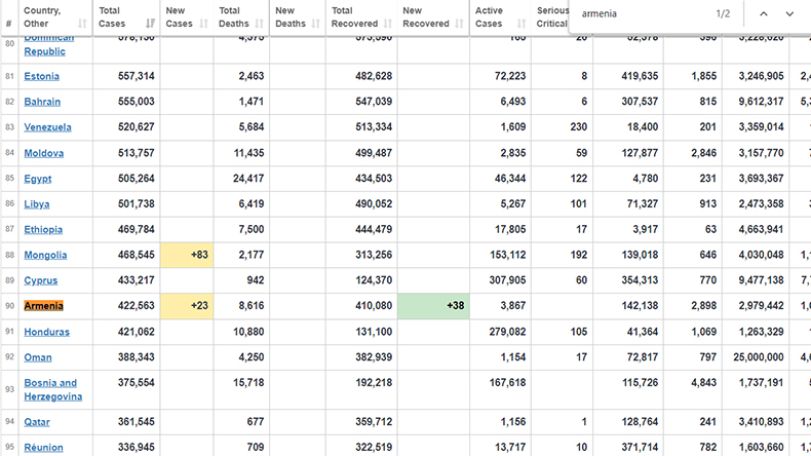
Task: Open Bosnia and Herzegovina link
Action: (x=53, y=390)
